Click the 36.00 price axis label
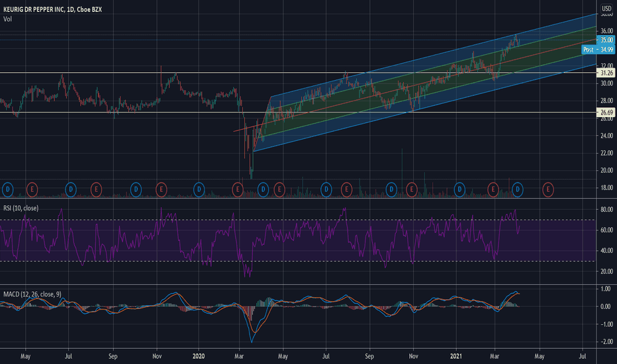Viewport: 617px width, 364px height. (x=606, y=30)
